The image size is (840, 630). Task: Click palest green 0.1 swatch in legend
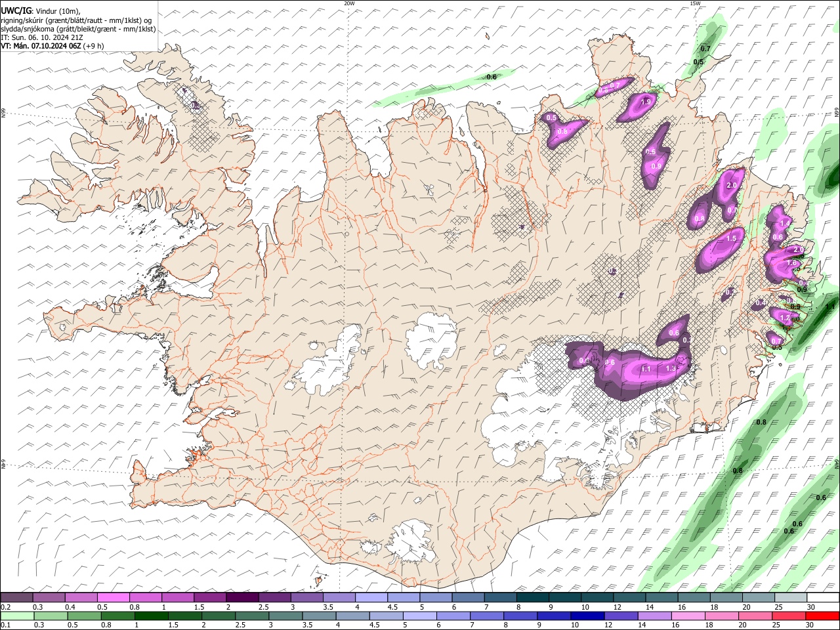[x=17, y=616]
